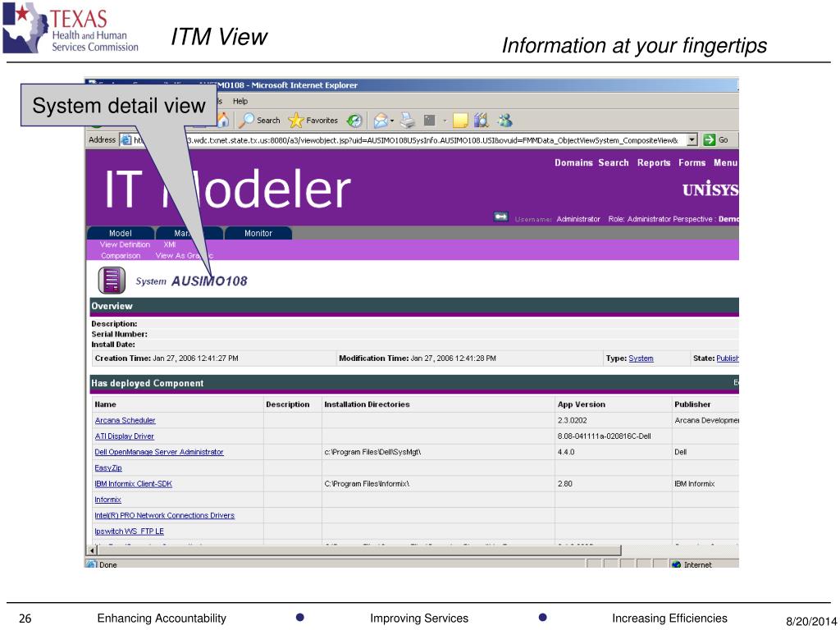Click the View Definition link

tap(125, 244)
